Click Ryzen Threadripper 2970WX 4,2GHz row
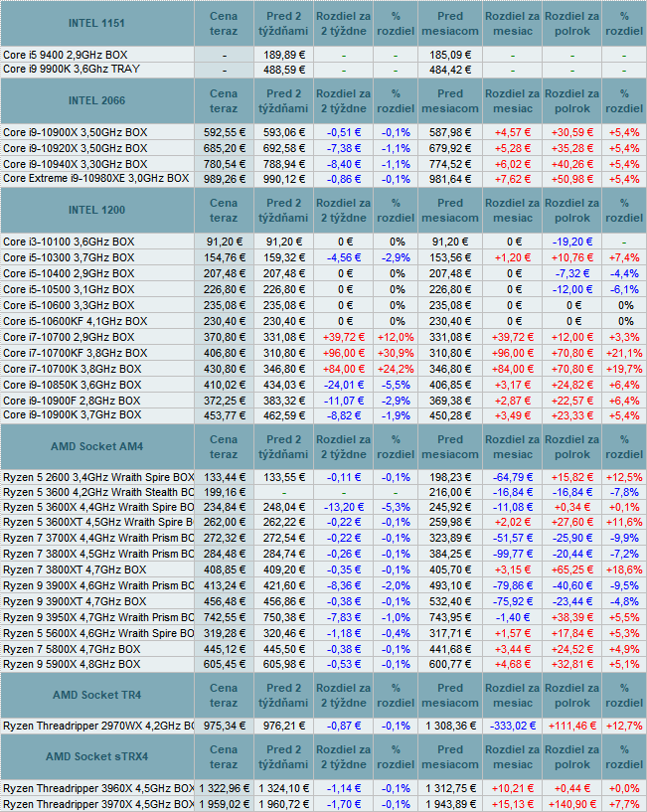 point(98,727)
